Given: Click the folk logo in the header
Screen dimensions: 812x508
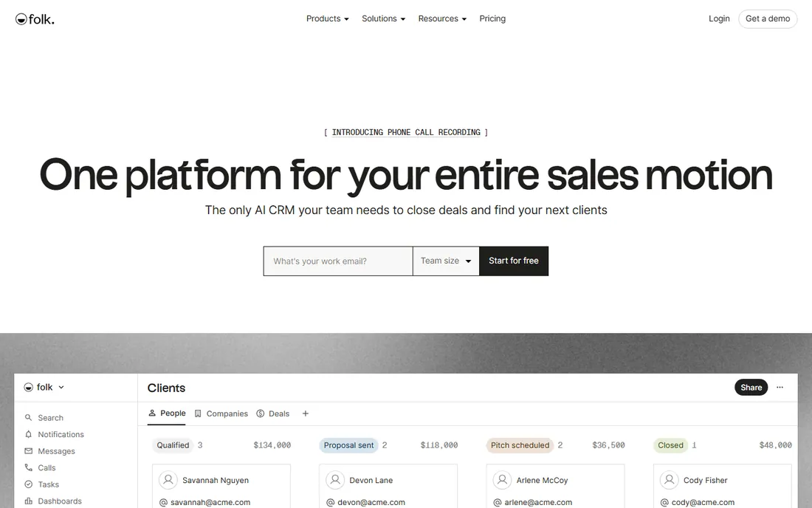Looking at the screenshot, I should click(x=35, y=19).
